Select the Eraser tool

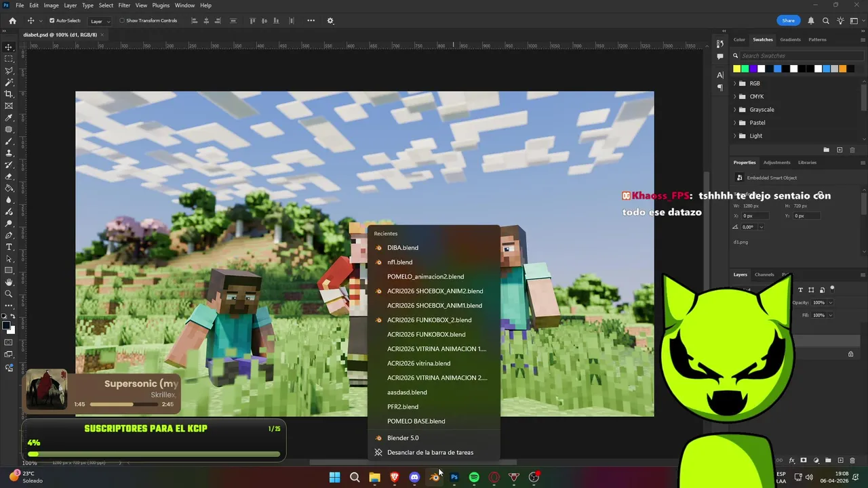[9, 177]
